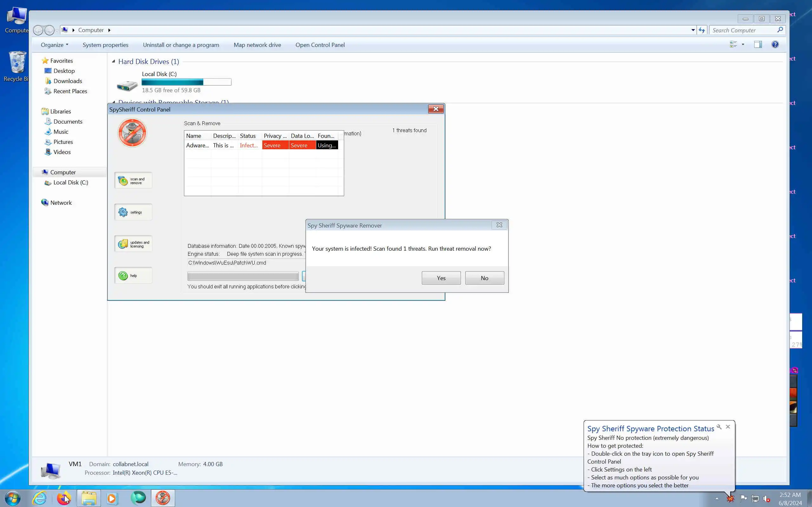Image resolution: width=812 pixels, height=507 pixels.
Task: Click the scan progress bar
Action: [x=243, y=276]
